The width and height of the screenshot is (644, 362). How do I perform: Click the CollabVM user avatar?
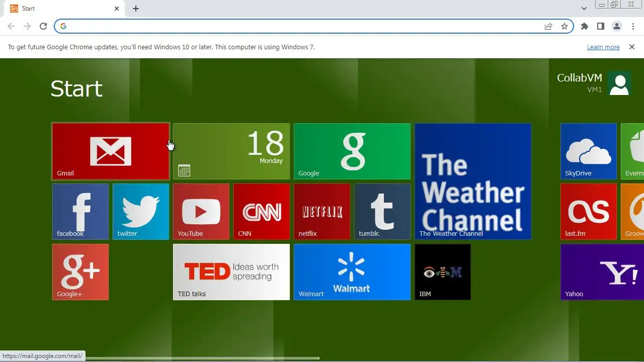click(x=619, y=83)
